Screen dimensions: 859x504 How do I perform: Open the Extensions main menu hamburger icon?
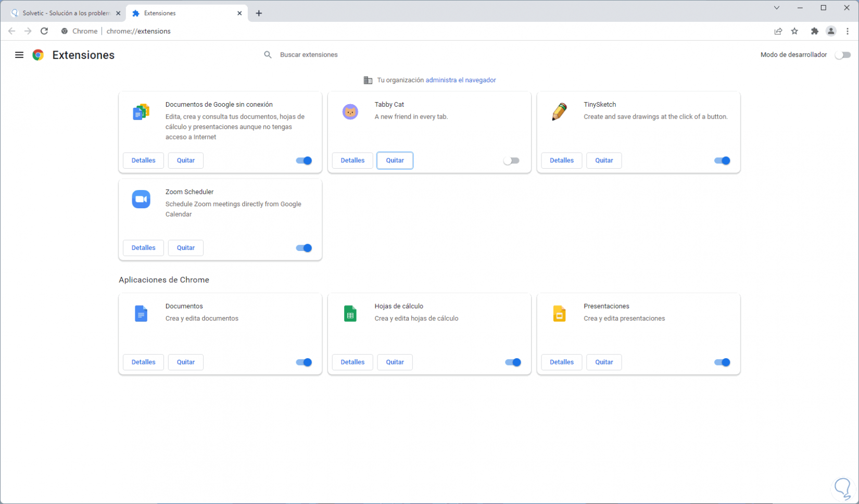[19, 55]
